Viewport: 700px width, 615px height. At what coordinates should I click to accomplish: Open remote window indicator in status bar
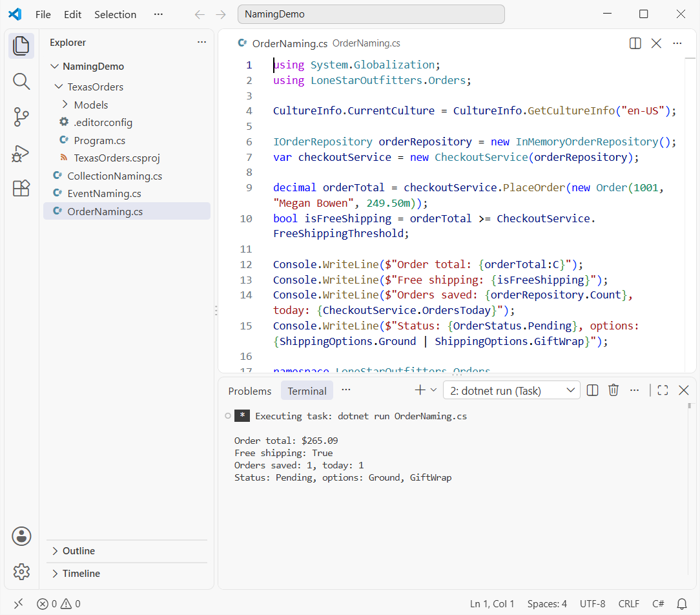coord(18,604)
